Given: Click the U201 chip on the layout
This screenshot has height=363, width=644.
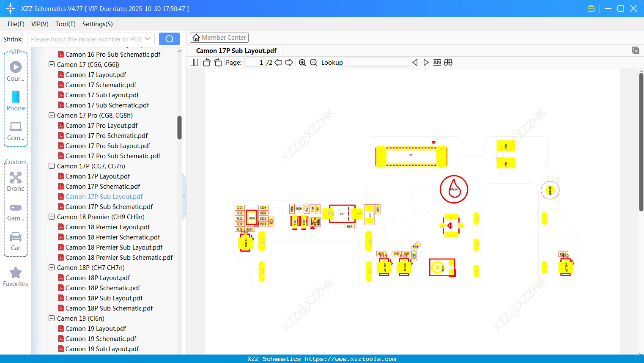Looking at the screenshot, I should tap(252, 218).
